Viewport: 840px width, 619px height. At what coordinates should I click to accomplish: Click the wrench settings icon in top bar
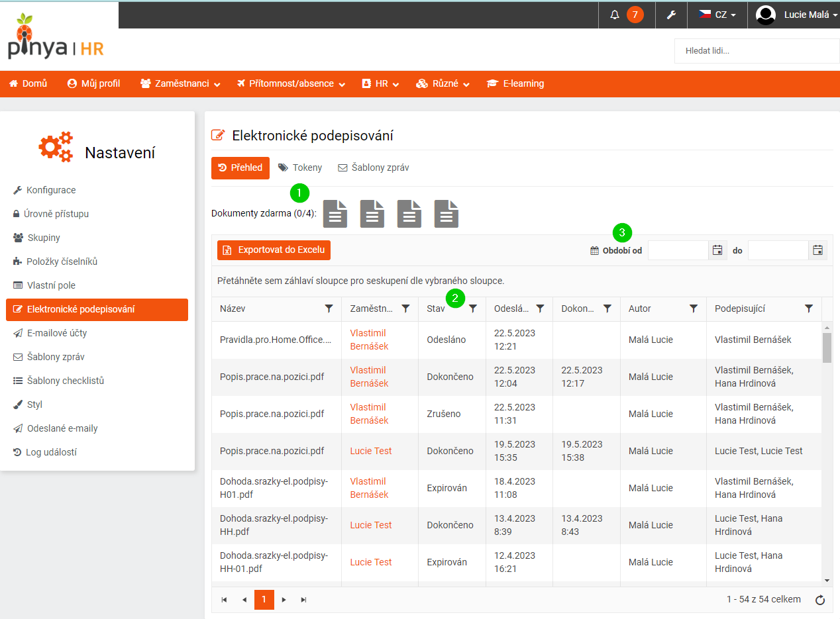671,15
